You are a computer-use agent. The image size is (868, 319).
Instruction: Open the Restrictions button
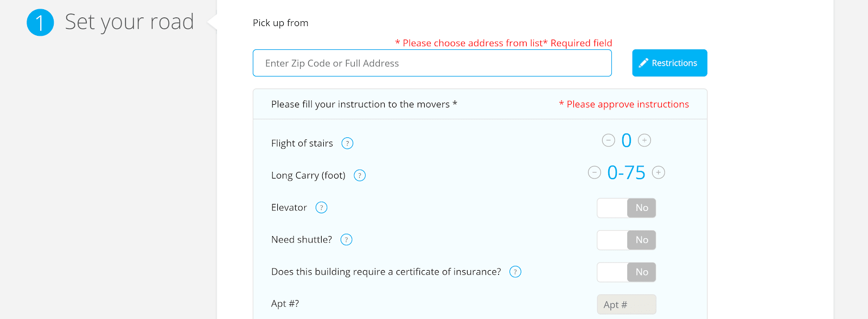[x=669, y=63]
